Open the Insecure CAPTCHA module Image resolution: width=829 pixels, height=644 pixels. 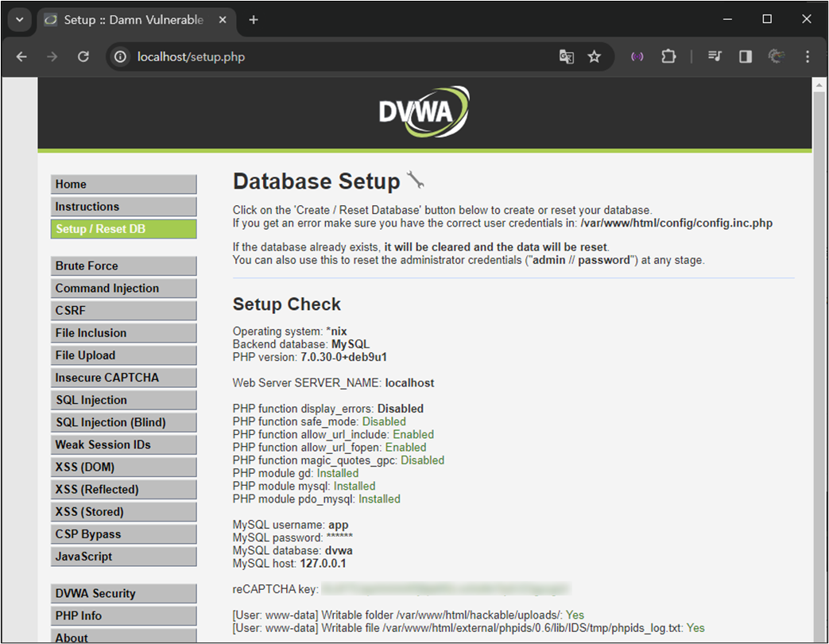point(124,378)
